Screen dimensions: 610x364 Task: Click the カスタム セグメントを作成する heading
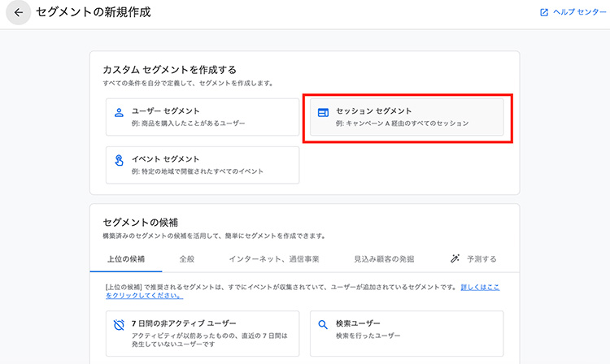170,70
